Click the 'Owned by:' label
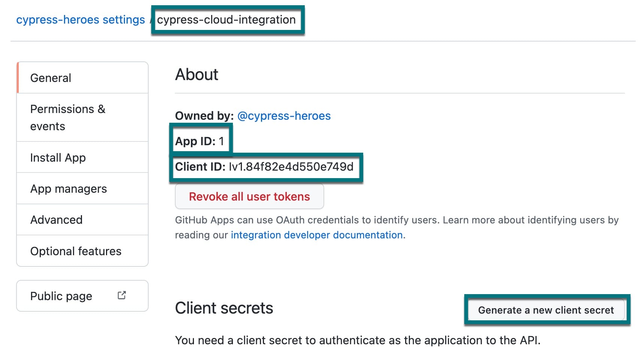 coord(204,116)
